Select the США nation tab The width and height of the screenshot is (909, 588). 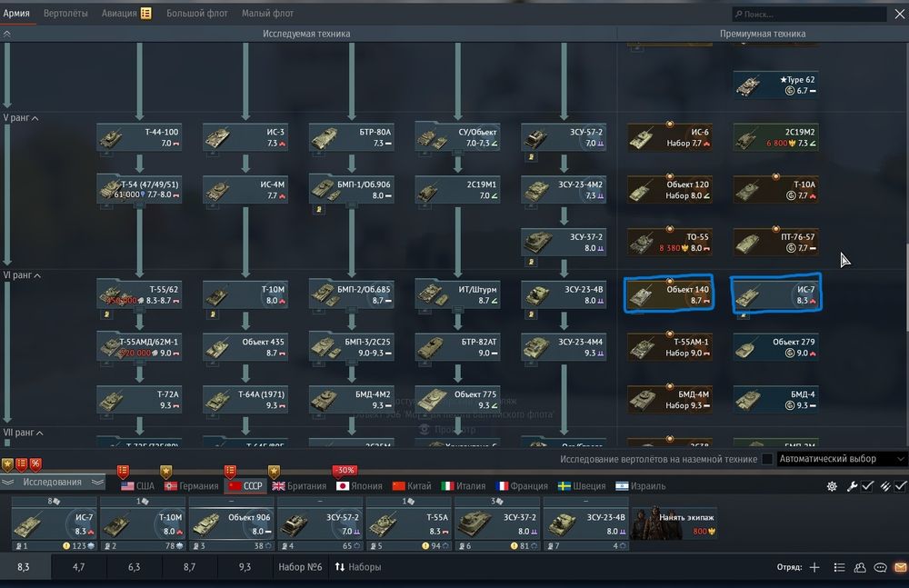138,486
